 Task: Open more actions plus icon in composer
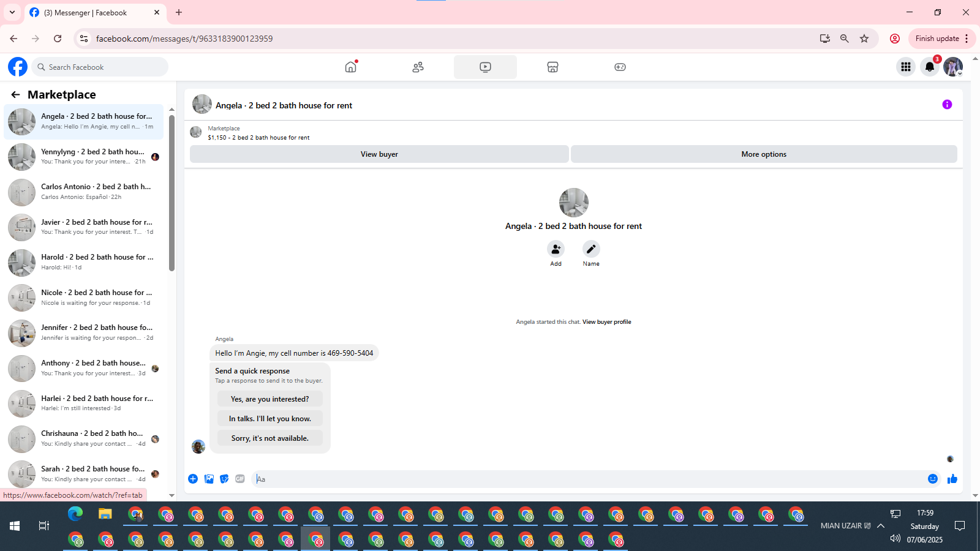pyautogui.click(x=193, y=479)
